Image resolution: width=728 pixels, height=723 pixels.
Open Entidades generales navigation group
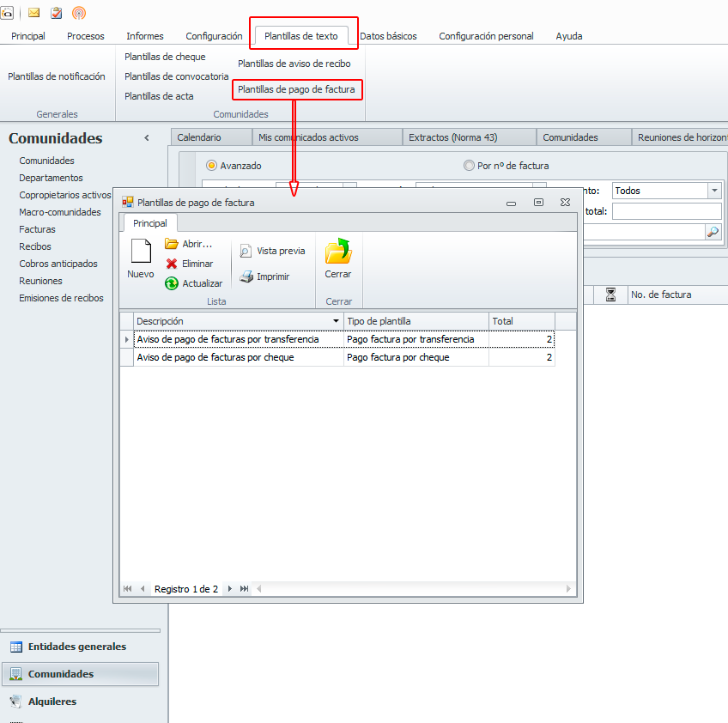[x=80, y=647]
